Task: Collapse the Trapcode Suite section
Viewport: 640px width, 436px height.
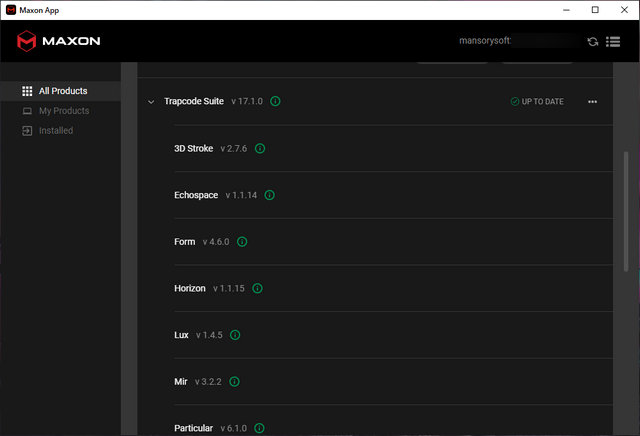Action: point(151,102)
